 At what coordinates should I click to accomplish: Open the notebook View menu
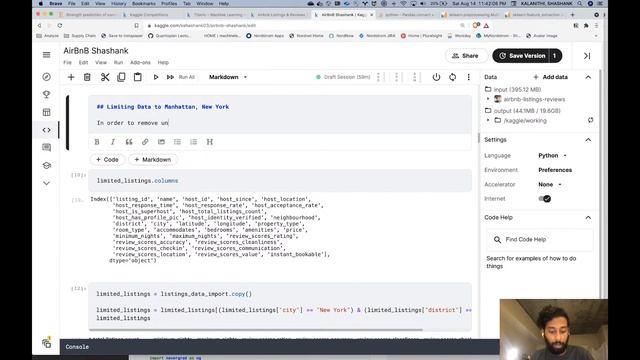(x=101, y=62)
